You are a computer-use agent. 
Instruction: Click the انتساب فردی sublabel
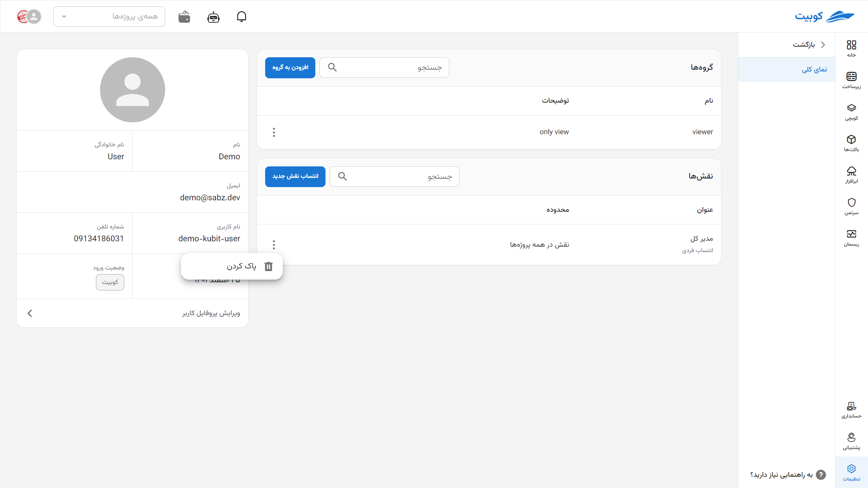[697, 250]
